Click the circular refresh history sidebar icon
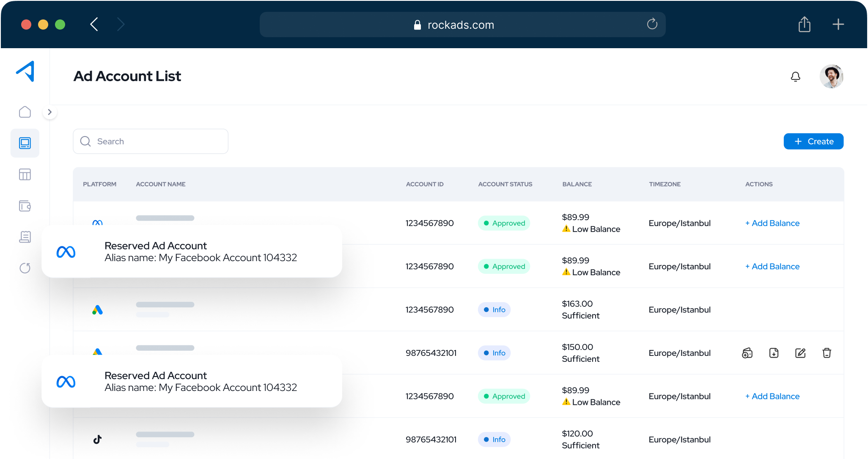868x459 pixels. click(25, 268)
